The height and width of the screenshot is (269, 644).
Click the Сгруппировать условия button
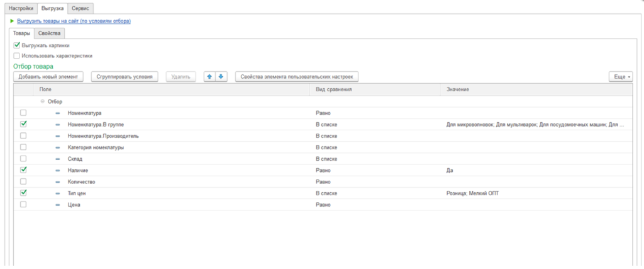click(x=125, y=77)
